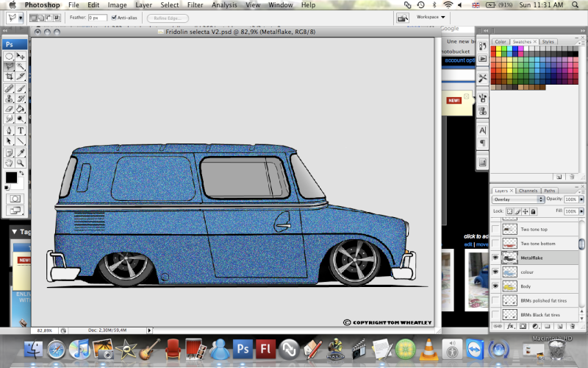Select the Polygonal Lasso tool in toolbox

(x=9, y=66)
